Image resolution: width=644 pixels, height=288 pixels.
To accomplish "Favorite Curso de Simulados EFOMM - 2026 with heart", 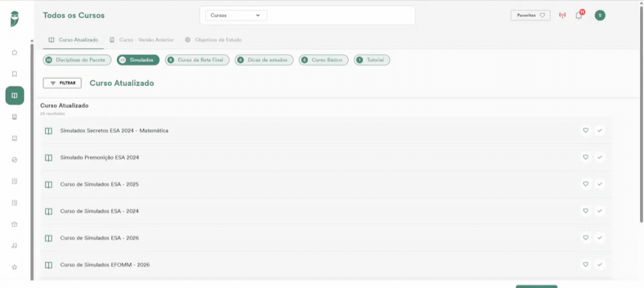I will coord(586,264).
